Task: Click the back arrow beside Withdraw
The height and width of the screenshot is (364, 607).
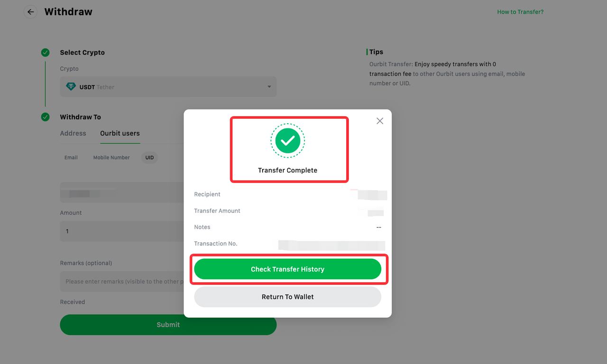Action: 30,12
